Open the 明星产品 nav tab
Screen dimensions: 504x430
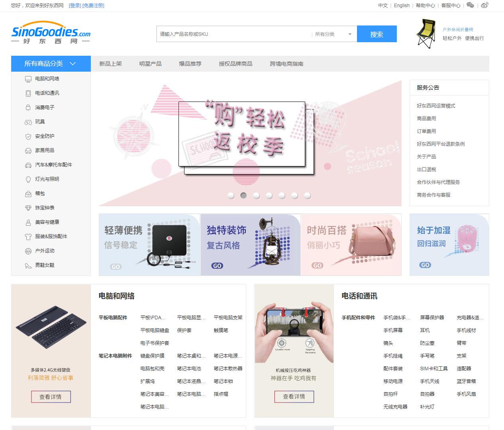click(150, 64)
